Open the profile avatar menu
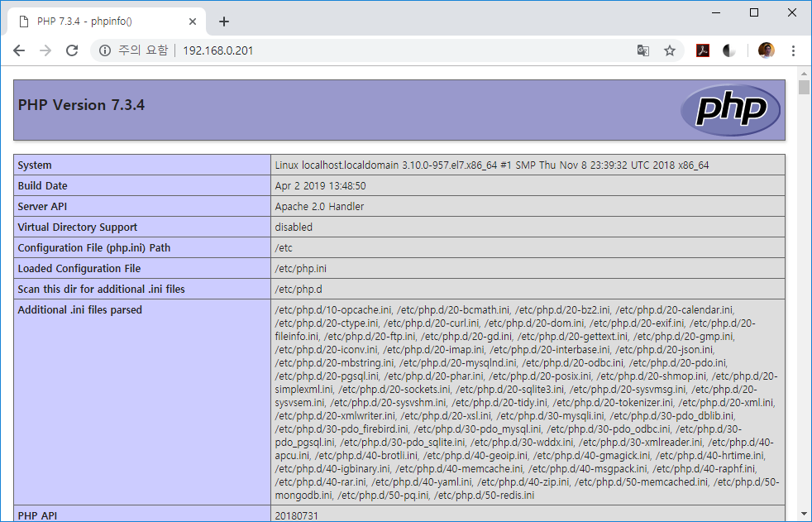812x522 pixels. click(x=767, y=50)
